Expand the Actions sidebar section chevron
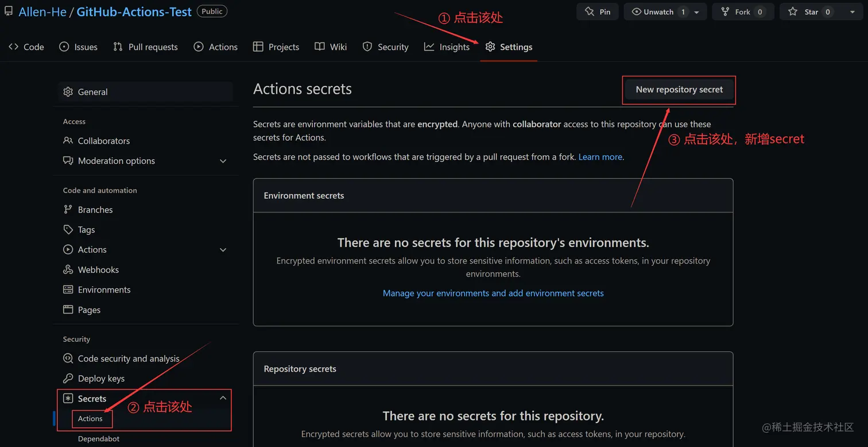This screenshot has width=868, height=447. click(x=223, y=250)
